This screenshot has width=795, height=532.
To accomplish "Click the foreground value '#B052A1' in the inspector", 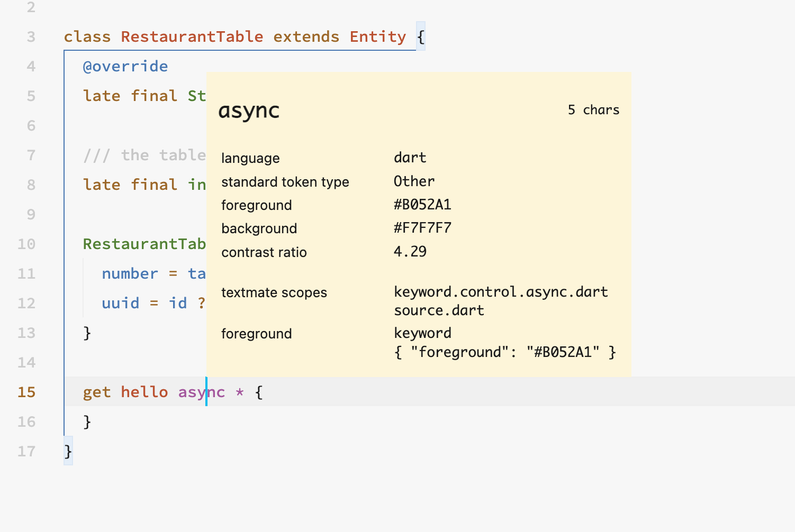I will point(422,205).
